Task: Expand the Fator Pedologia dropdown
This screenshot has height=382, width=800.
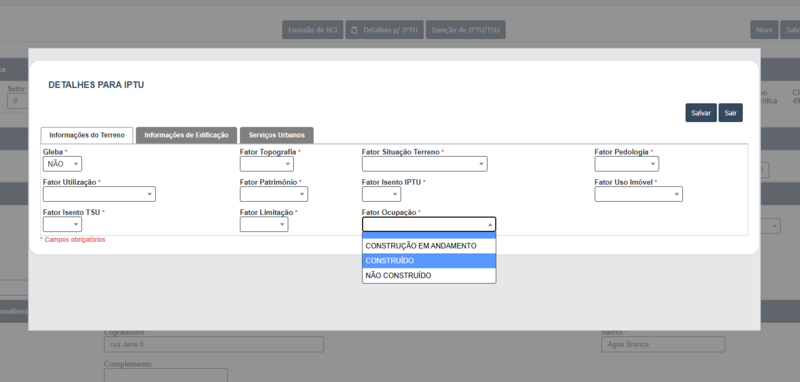Action: pos(627,164)
